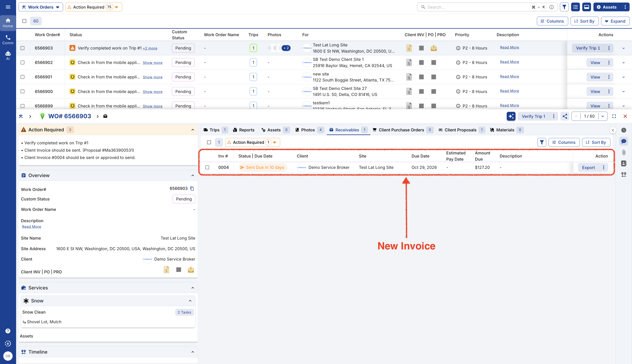632x364 pixels.
Task: Expand row 6566902 chevron
Action: [623, 63]
